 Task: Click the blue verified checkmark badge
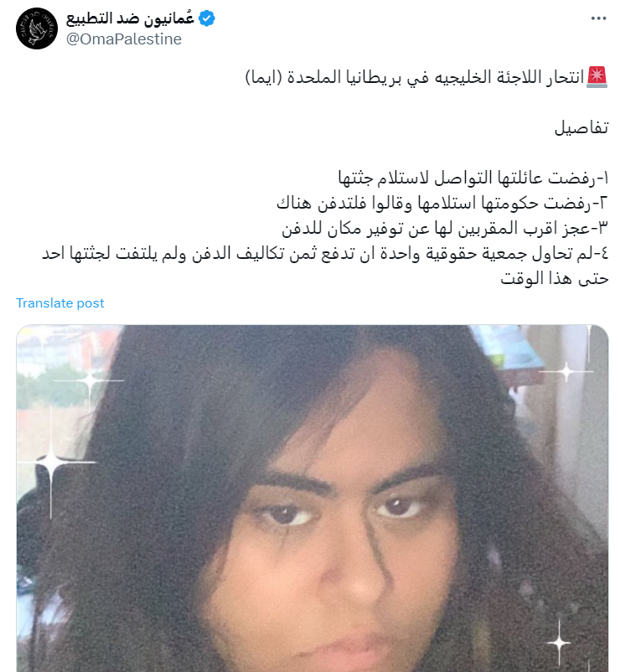pyautogui.click(x=207, y=19)
